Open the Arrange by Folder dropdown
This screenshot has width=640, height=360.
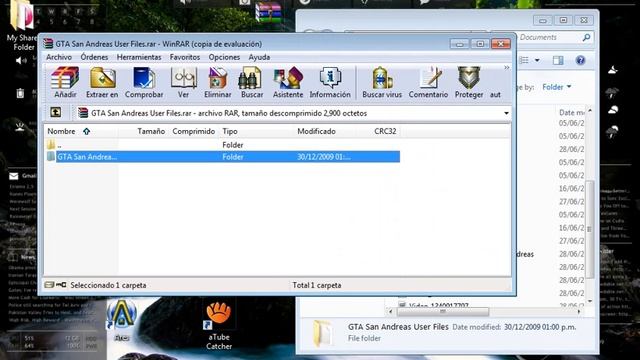[x=557, y=87]
